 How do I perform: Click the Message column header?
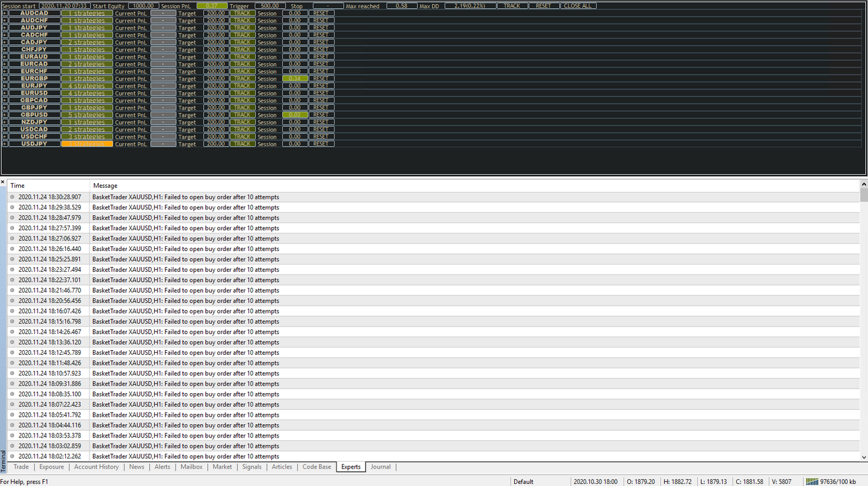click(475, 186)
